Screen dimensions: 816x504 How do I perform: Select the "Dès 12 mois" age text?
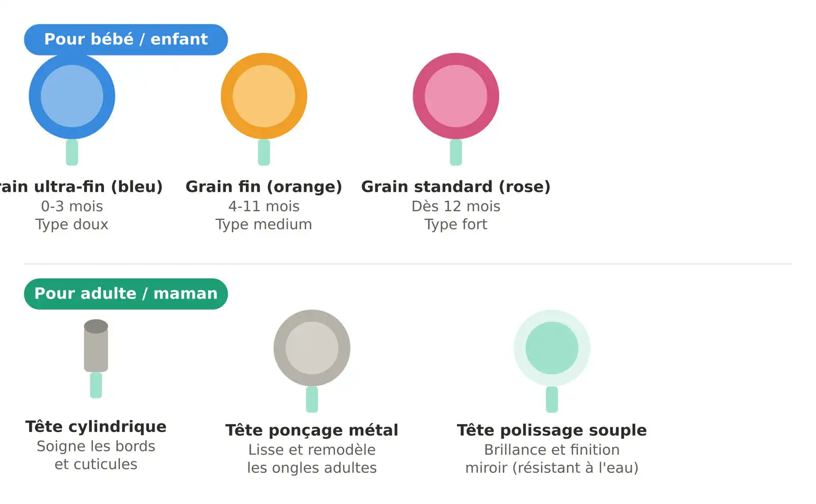point(456,206)
